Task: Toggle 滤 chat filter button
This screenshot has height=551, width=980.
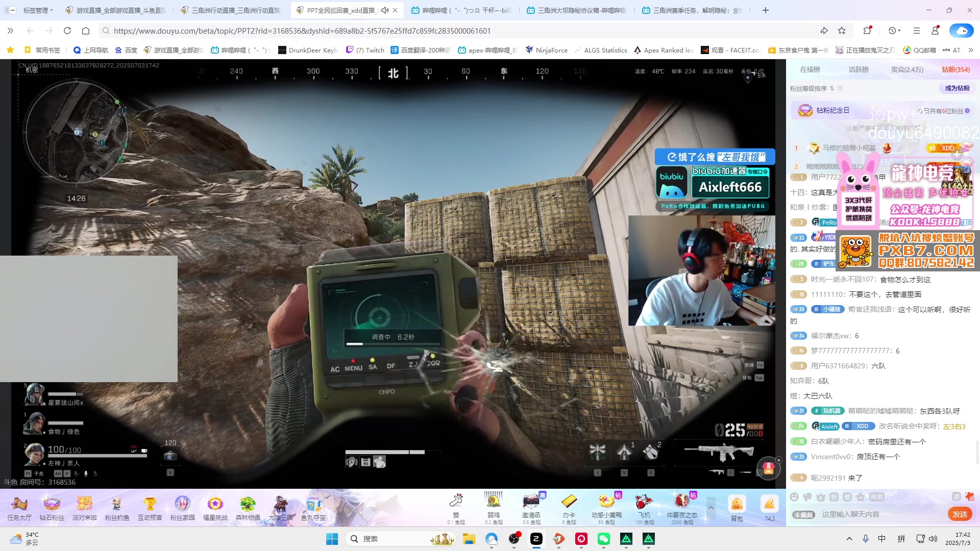Action: [957, 497]
